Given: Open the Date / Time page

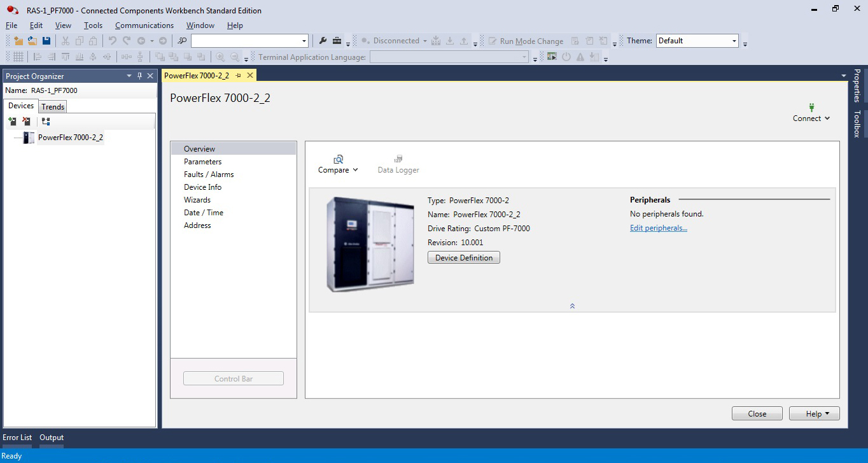Looking at the screenshot, I should click(234, 213).
